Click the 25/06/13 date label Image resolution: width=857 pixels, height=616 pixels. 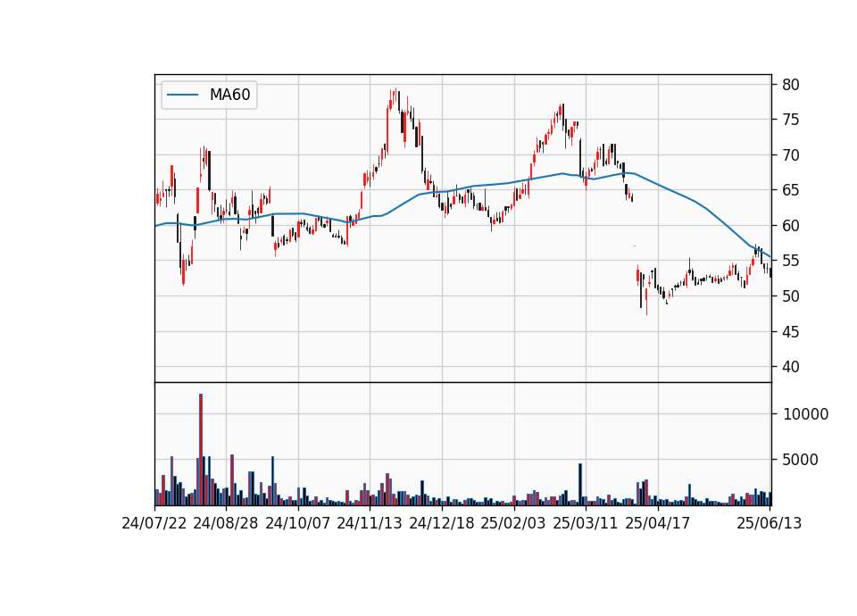tap(769, 523)
